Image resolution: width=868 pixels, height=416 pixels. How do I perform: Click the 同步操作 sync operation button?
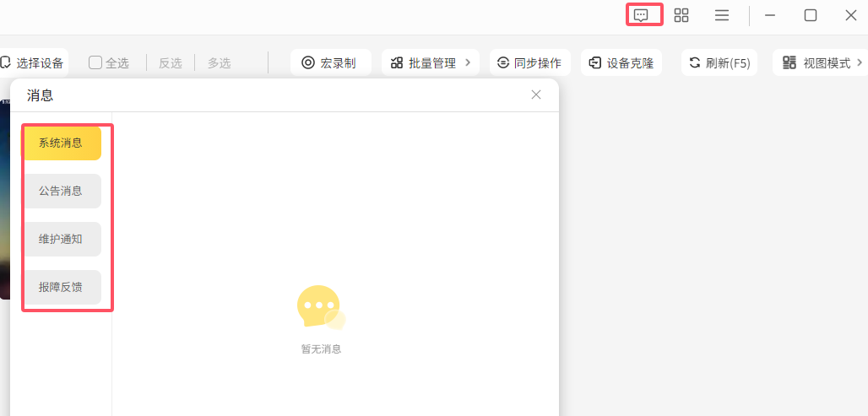click(529, 62)
